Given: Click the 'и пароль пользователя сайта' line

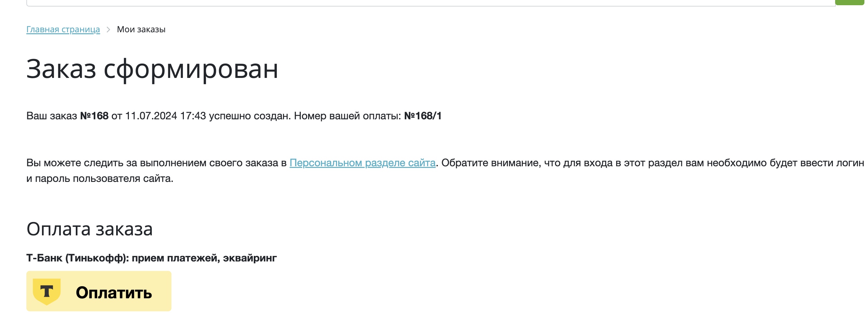Looking at the screenshot, I should (100, 179).
